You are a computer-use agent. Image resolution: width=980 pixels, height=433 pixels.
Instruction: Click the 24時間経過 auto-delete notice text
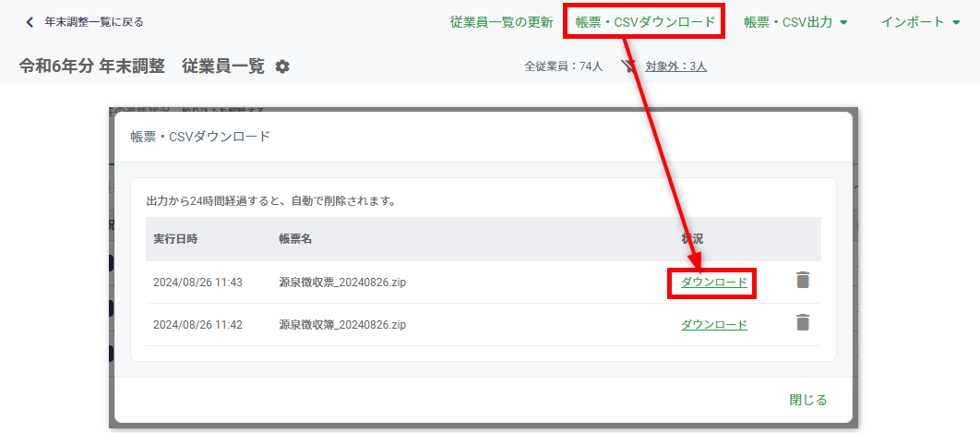tap(272, 201)
